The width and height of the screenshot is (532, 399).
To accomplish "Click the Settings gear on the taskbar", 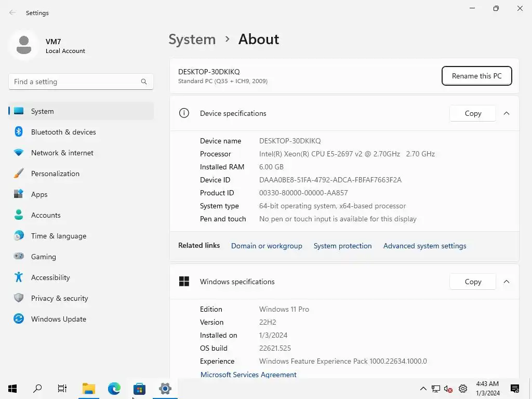I will (x=165, y=389).
